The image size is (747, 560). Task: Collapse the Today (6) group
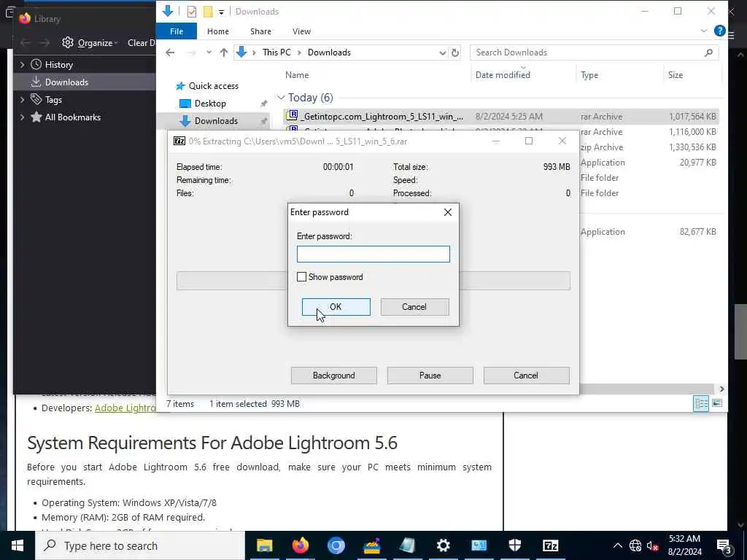281,98
